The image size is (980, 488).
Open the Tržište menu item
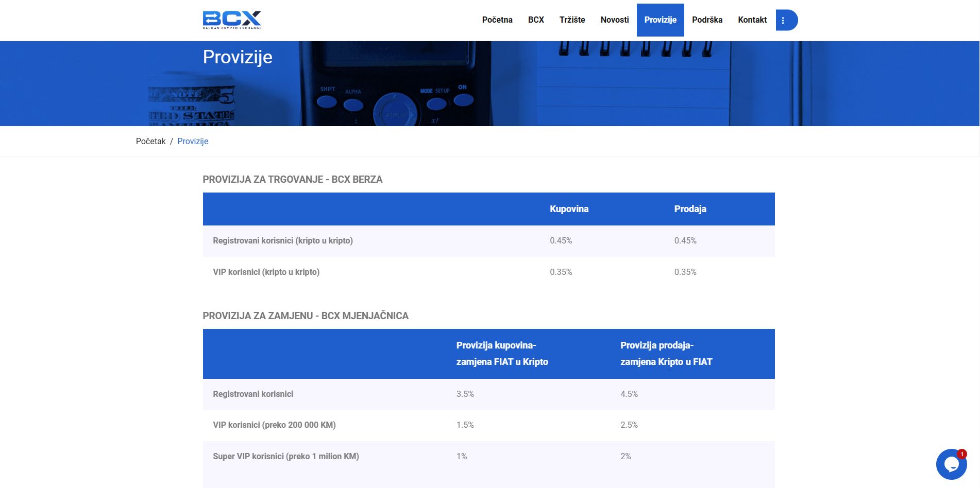(x=571, y=20)
